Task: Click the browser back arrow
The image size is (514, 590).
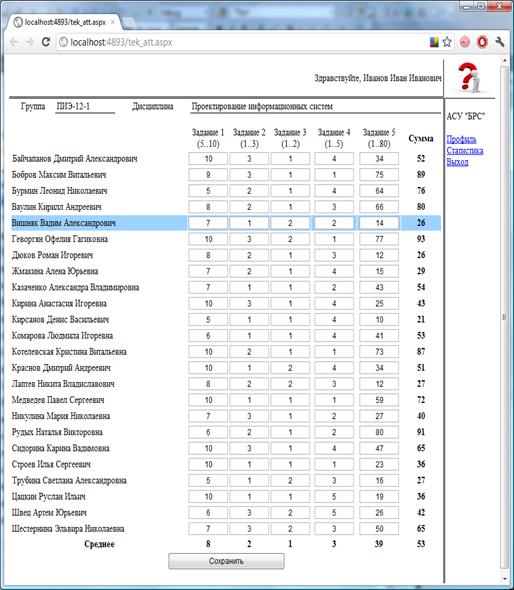Action: (15, 42)
